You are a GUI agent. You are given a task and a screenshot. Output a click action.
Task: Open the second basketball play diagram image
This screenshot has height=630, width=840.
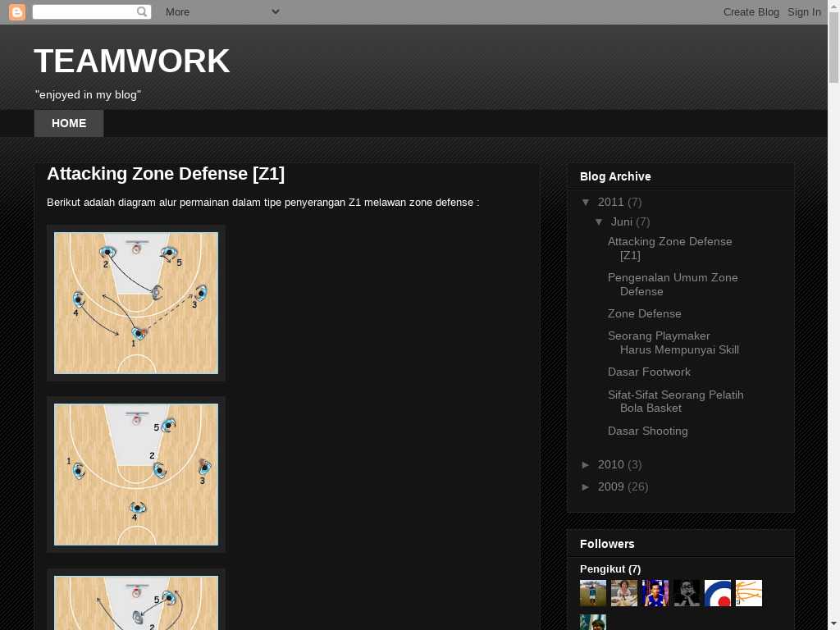(136, 474)
